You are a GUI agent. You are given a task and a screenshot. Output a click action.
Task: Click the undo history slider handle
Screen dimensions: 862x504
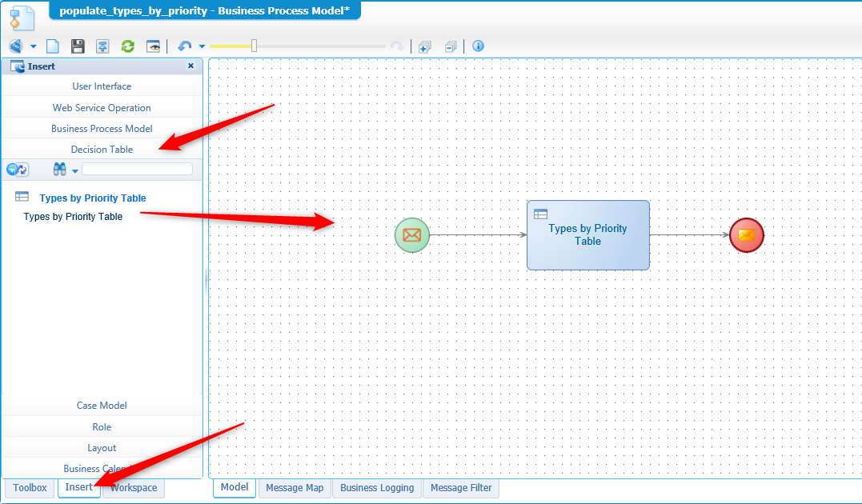(254, 46)
